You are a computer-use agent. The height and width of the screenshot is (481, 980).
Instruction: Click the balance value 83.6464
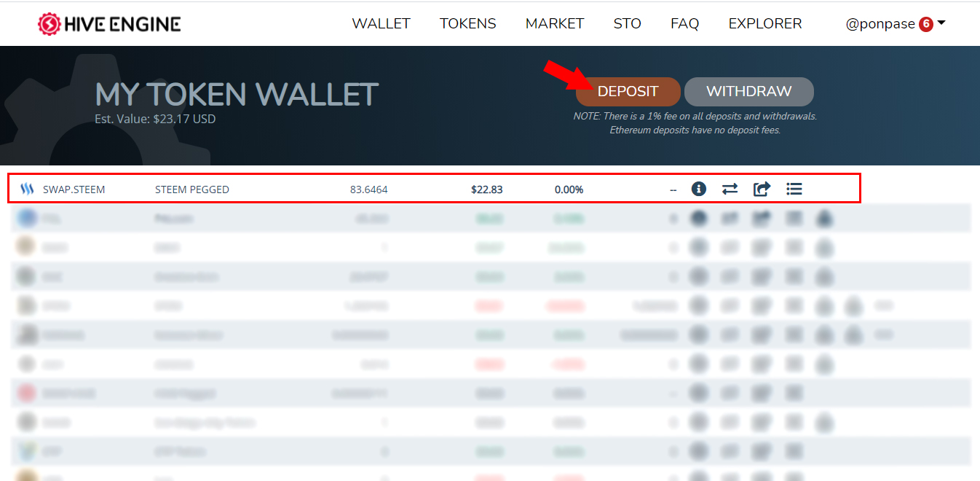(x=368, y=189)
